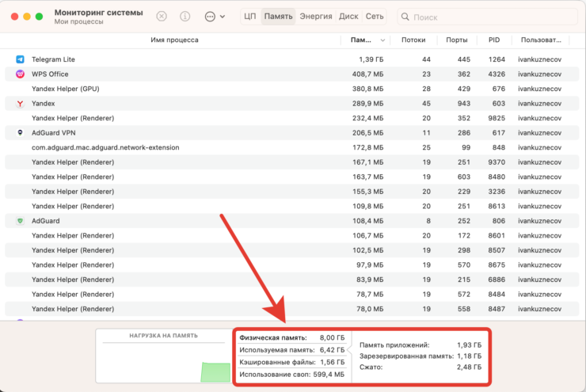Image resolution: width=586 pixels, height=392 pixels.
Task: Select the Yandex Helper (GPU) row
Action: pos(292,89)
